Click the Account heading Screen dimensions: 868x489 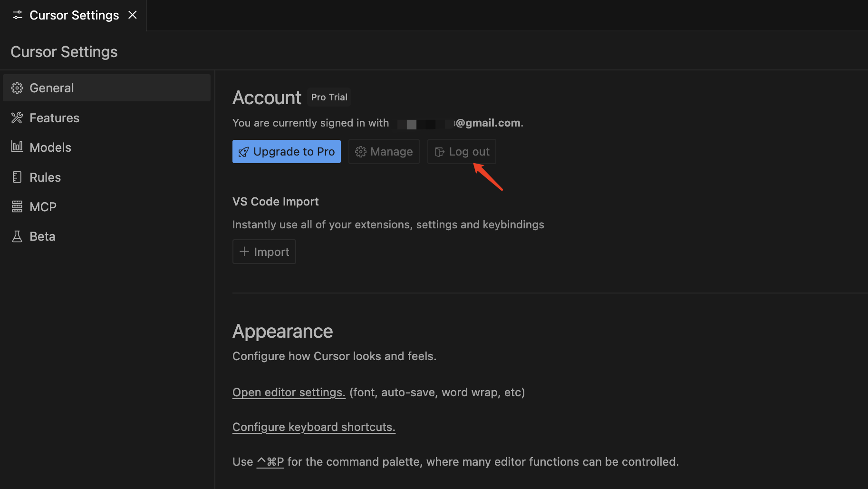[267, 98]
